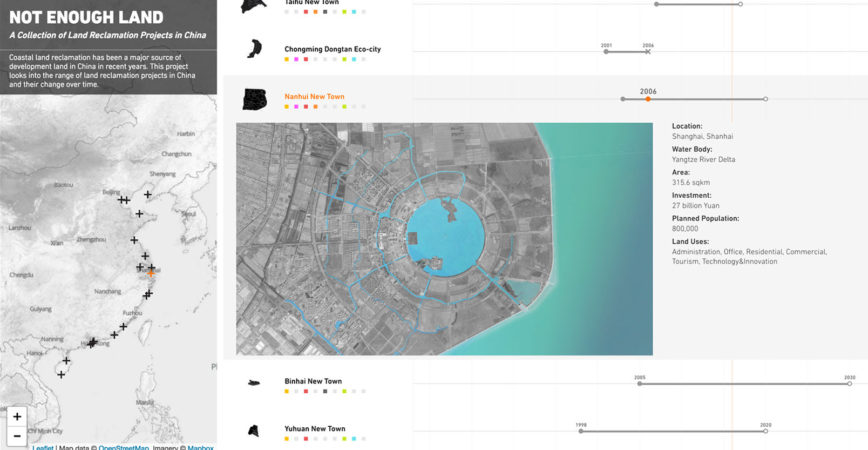Screen dimensions: 868x450
Task: Click the cyan square under Yuhuan New Town
Action: [x=354, y=439]
